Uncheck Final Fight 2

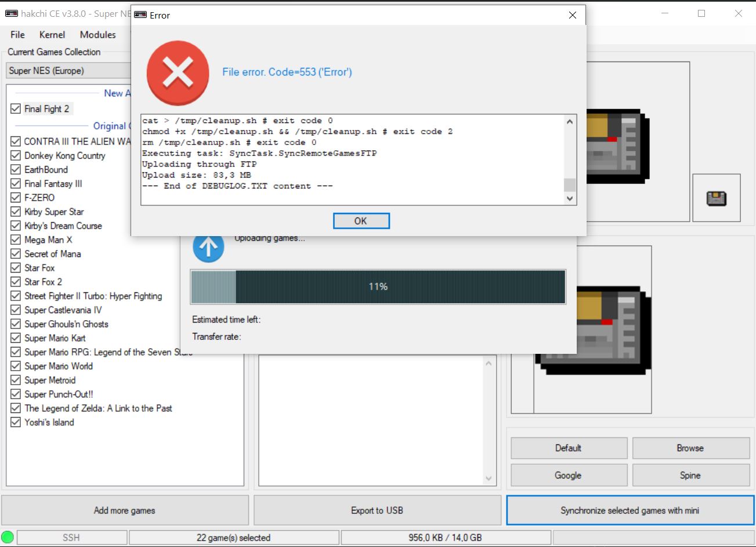[15, 108]
